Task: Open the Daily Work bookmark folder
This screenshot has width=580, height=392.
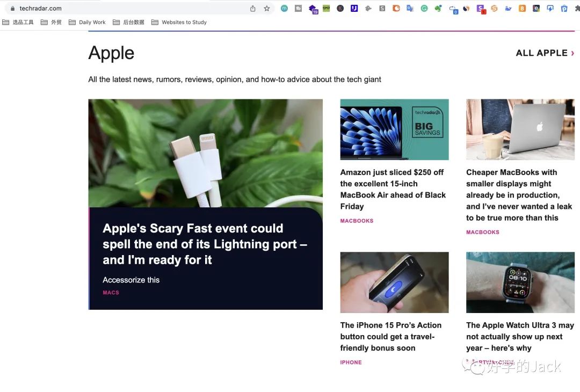Action: pyautogui.click(x=88, y=22)
